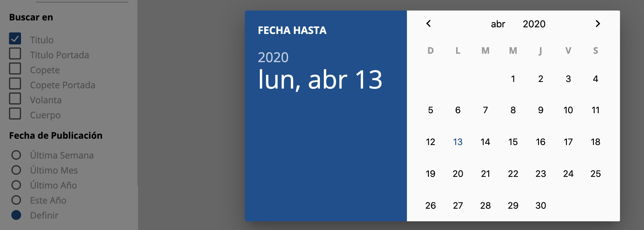Click the 'lun, abr 13' date heading
The width and height of the screenshot is (644, 230).
(x=320, y=80)
